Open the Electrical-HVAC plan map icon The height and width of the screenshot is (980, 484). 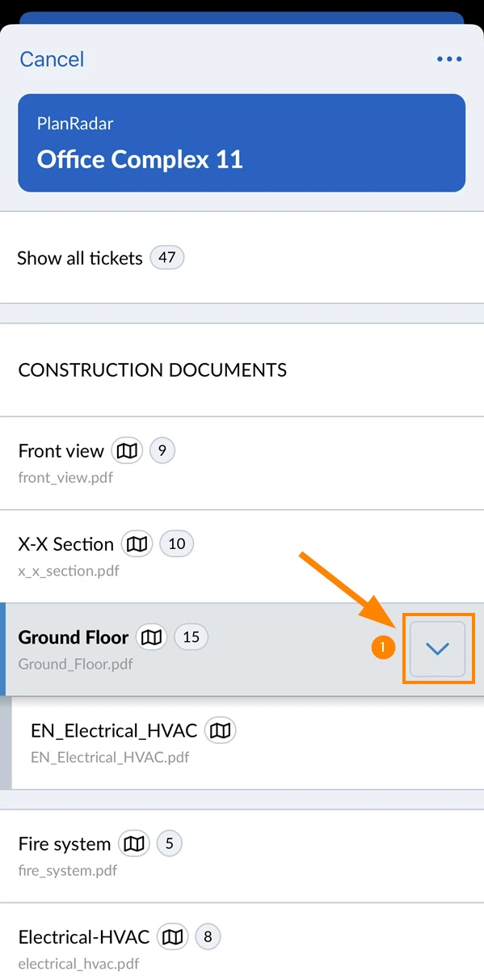click(172, 937)
